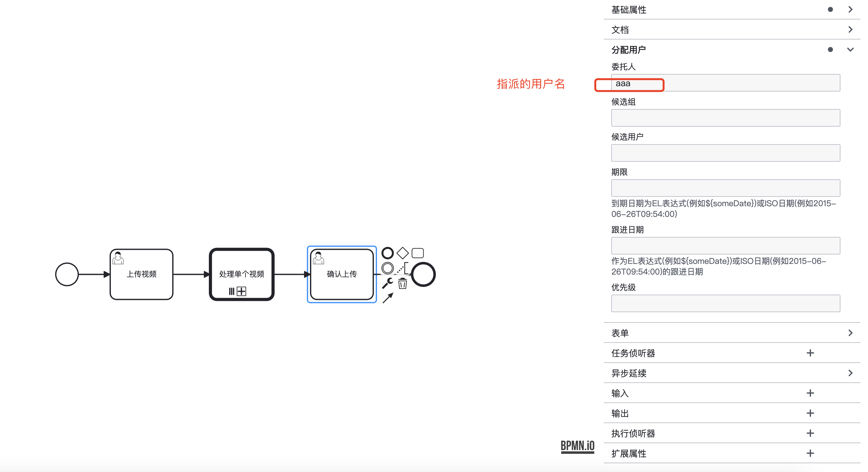Select the 处理单个视频 subprocess

(241, 274)
